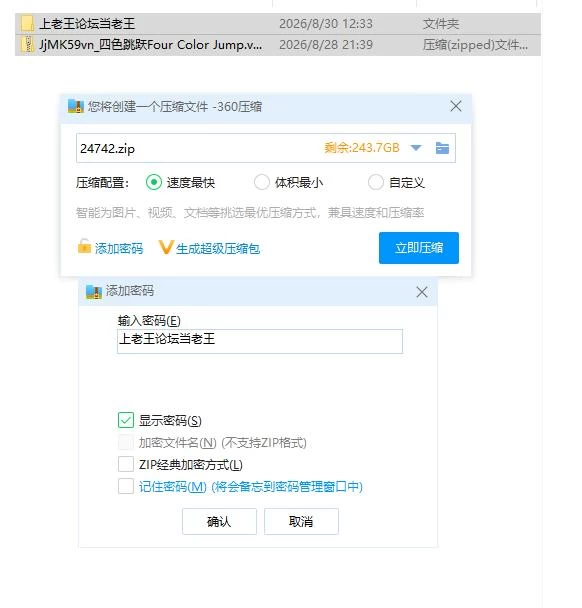The width and height of the screenshot is (582, 608).
Task: Click the 智能为图片、视频 description text
Action: pyautogui.click(x=250, y=212)
